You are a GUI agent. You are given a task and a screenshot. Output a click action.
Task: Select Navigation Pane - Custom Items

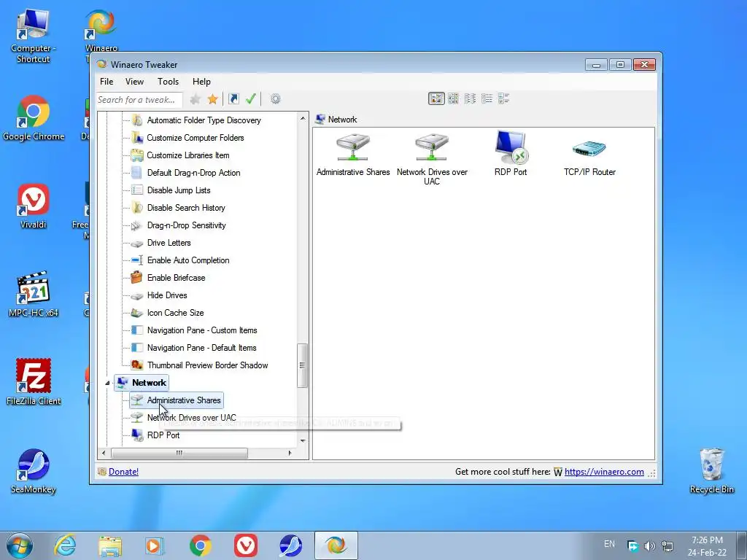[x=202, y=330]
